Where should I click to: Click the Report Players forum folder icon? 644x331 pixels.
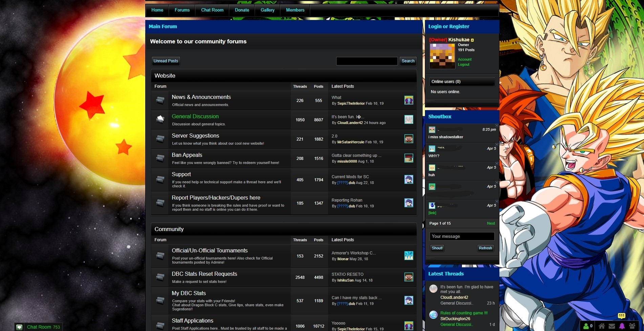pos(160,203)
